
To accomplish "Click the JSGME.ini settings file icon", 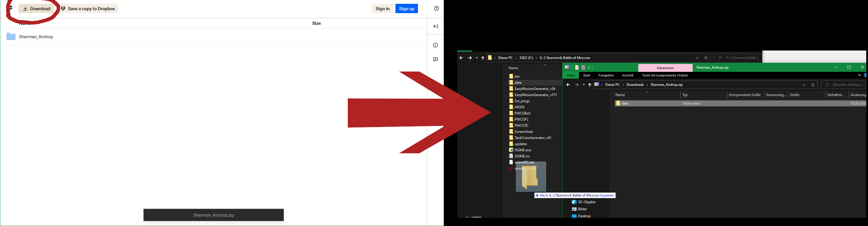I will (x=511, y=156).
